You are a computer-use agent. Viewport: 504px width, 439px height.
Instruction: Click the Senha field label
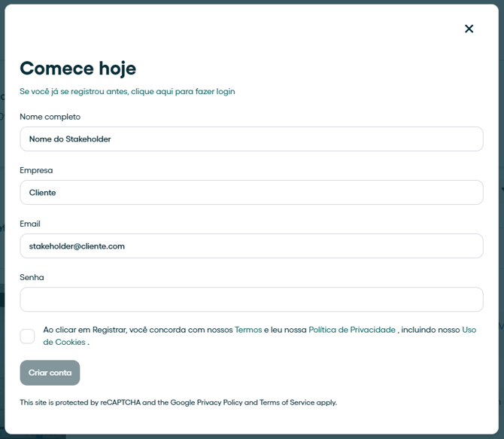pos(32,277)
